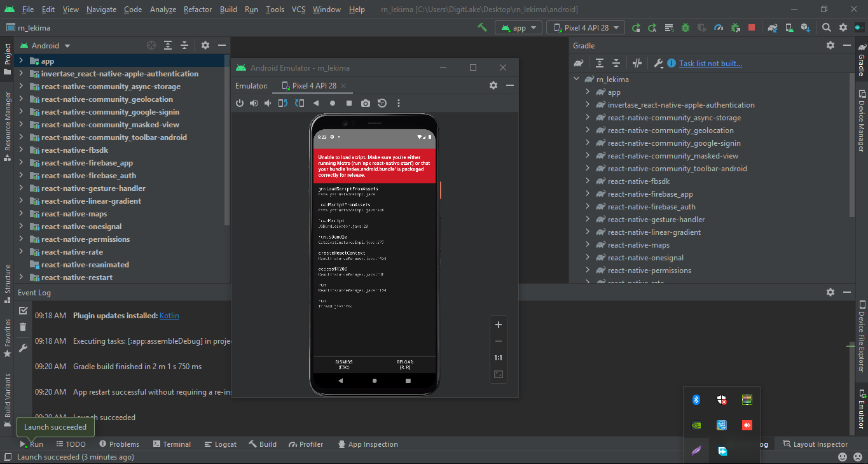Open the AVD Manager icon in toolbar

point(789,27)
